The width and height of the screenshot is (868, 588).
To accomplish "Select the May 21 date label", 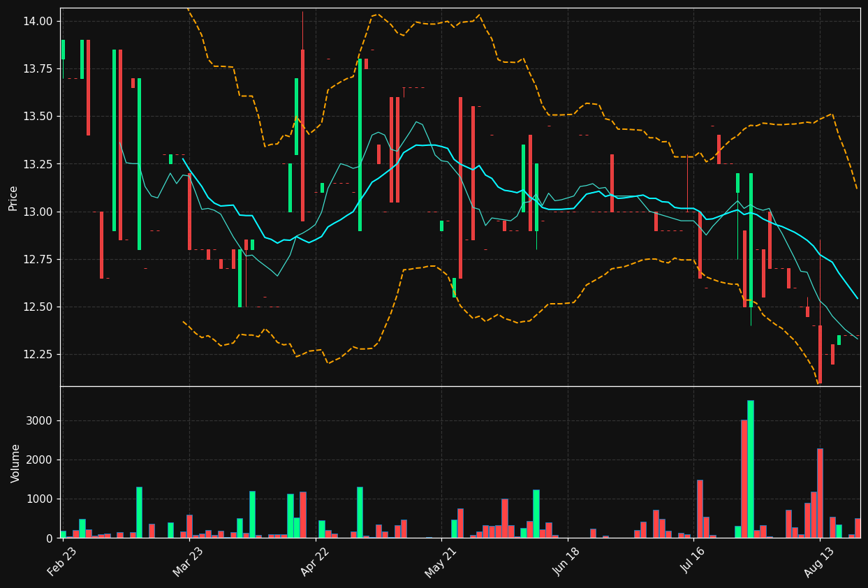I will [440, 561].
